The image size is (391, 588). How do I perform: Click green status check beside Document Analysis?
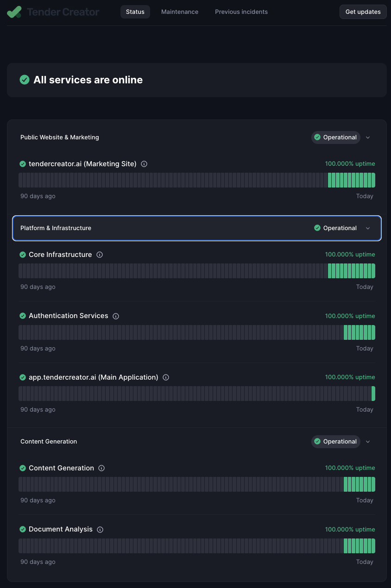tap(23, 529)
